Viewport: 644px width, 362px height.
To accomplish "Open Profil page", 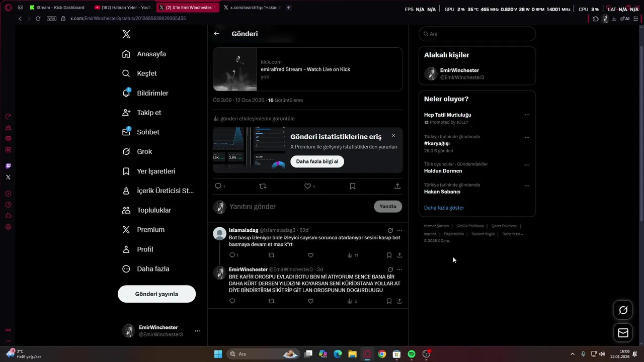I will pyautogui.click(x=137, y=249).
